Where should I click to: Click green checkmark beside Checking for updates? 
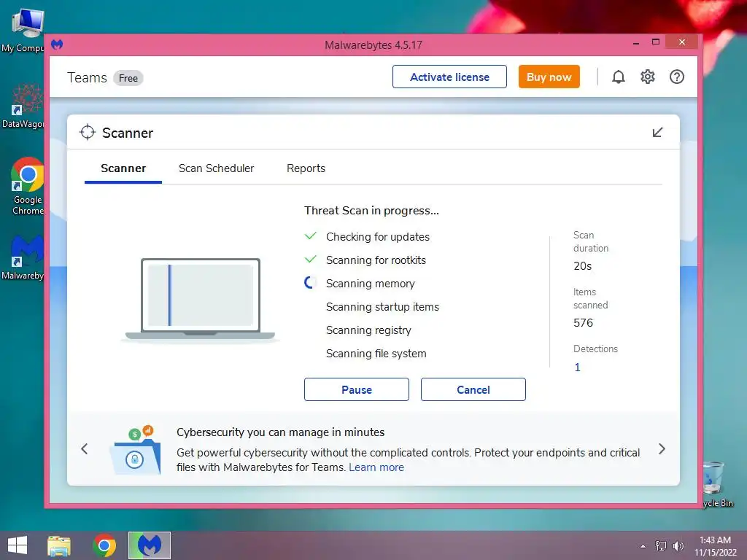coord(311,236)
